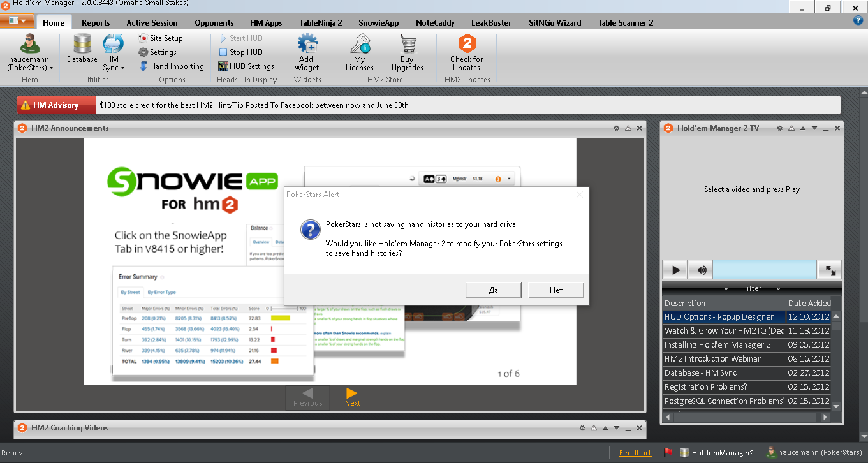Click Нет in the PokerStars Alert dialog

[556, 290]
